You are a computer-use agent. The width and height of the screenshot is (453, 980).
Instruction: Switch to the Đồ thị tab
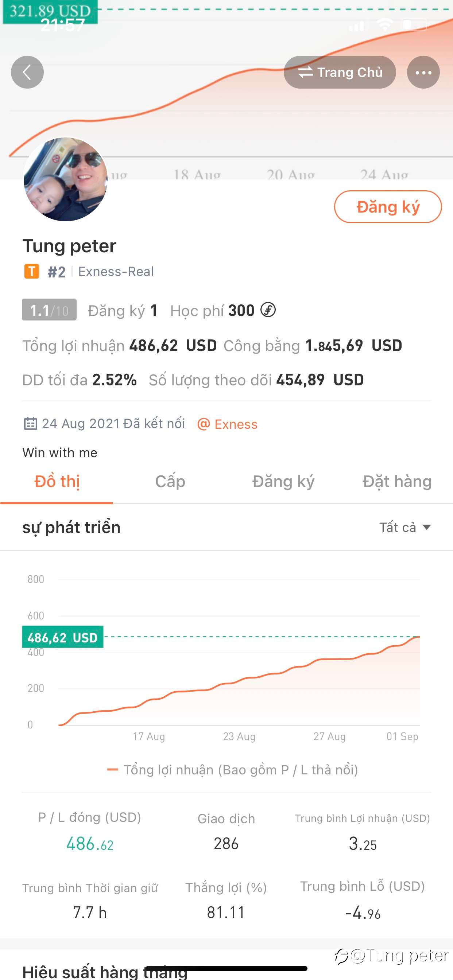[57, 482]
